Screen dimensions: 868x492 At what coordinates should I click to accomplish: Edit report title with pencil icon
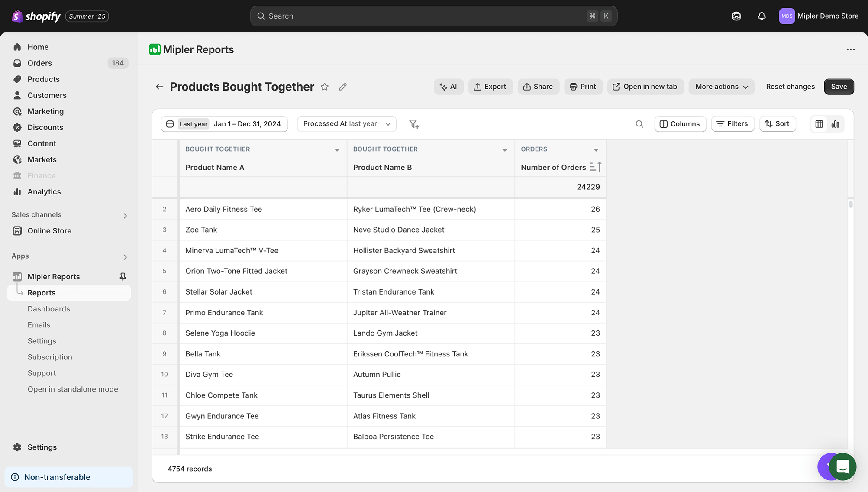pos(343,87)
